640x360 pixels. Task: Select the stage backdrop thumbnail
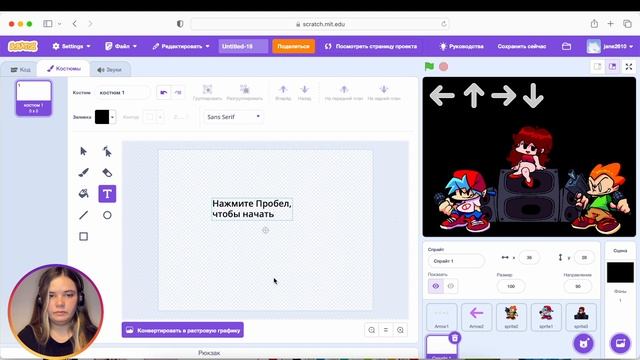point(620,272)
